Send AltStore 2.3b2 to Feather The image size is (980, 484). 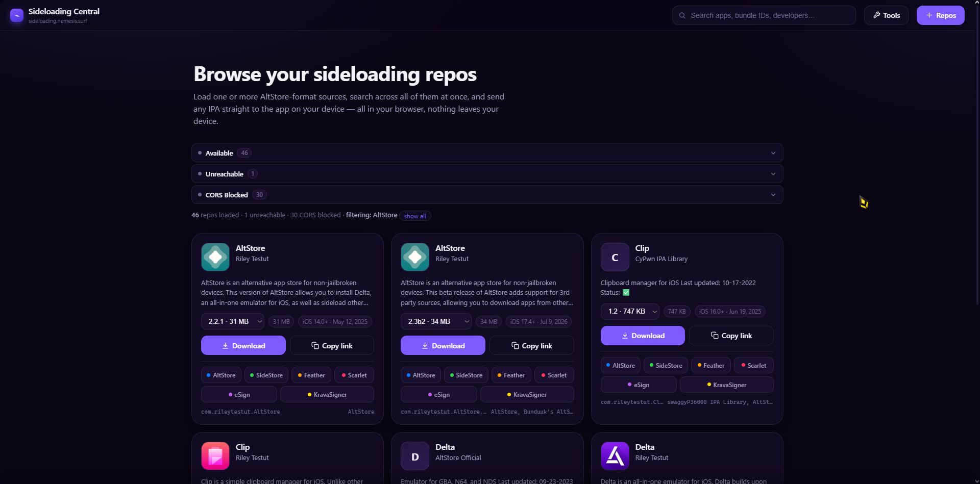[x=511, y=375]
